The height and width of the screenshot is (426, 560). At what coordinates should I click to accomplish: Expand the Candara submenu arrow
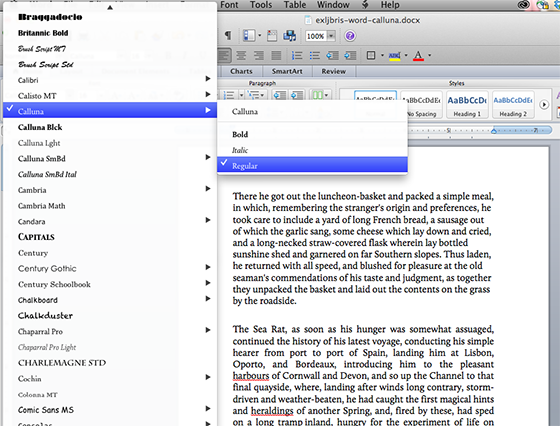pos(208,220)
